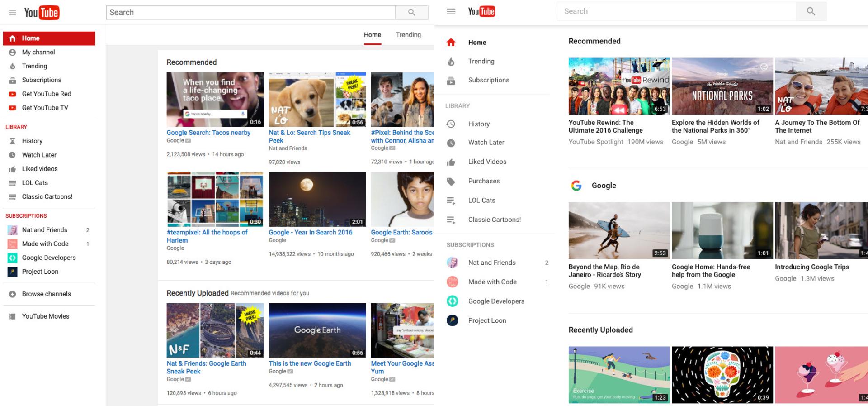Open the Browse channels link
This screenshot has height=406, width=868.
coord(46,294)
